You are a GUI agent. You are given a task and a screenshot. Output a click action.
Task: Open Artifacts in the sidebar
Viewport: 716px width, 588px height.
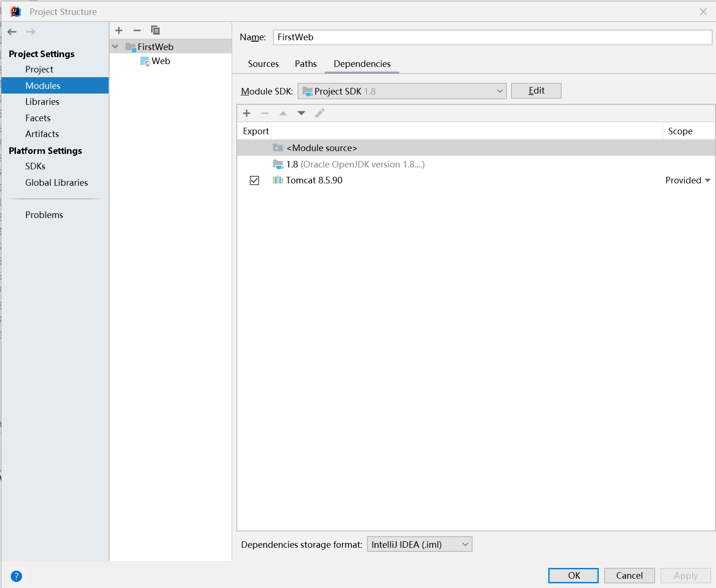click(42, 134)
